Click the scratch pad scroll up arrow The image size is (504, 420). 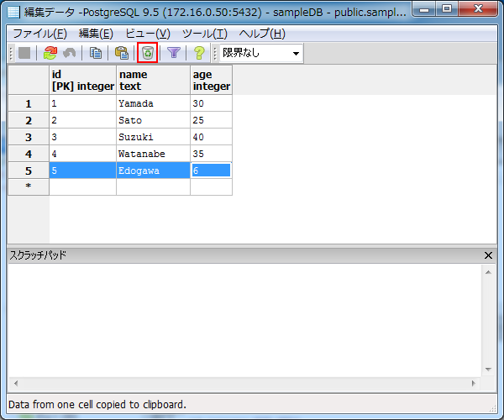click(x=488, y=272)
